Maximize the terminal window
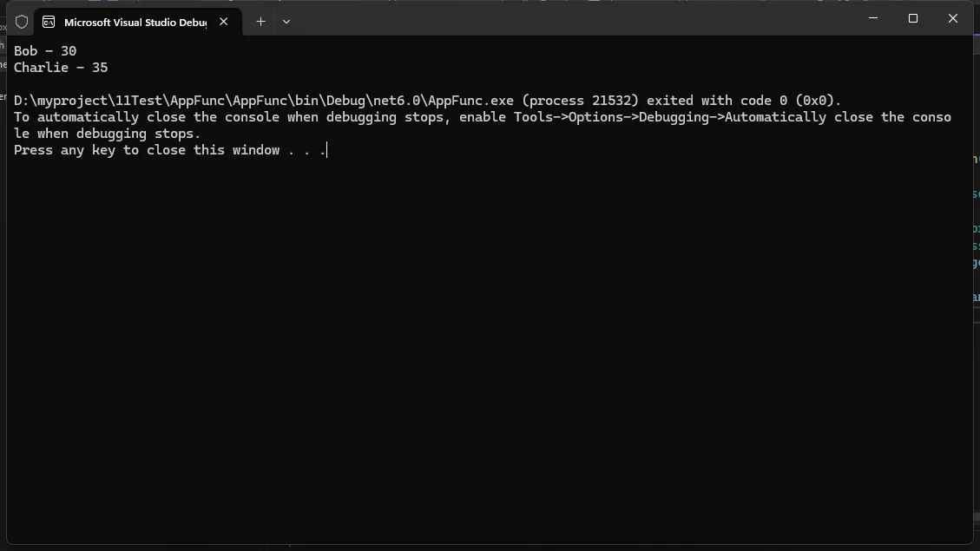This screenshot has height=551, width=980. point(912,18)
